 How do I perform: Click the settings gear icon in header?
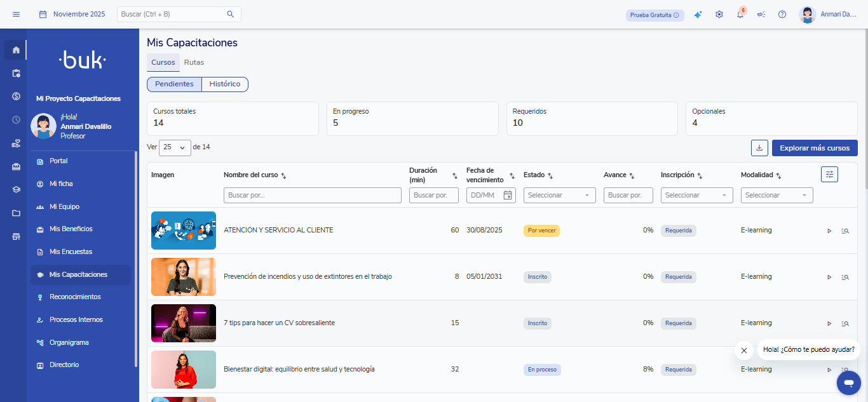click(719, 15)
